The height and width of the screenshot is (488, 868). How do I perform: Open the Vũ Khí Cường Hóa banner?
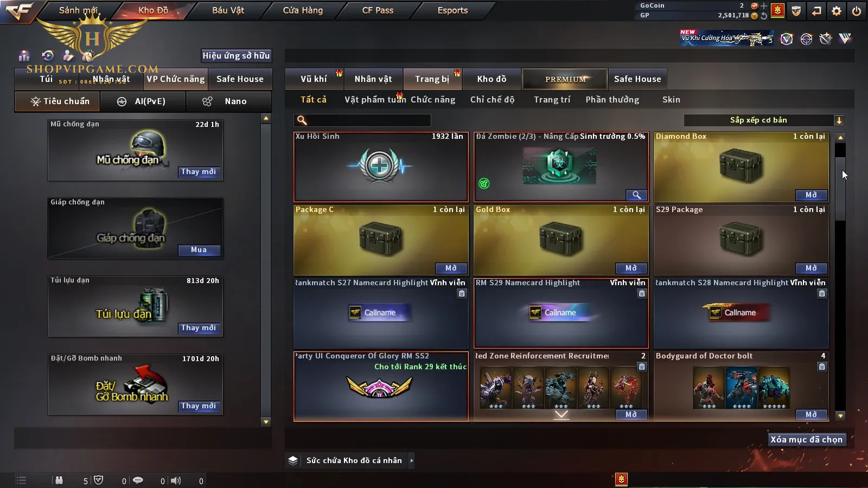(727, 38)
